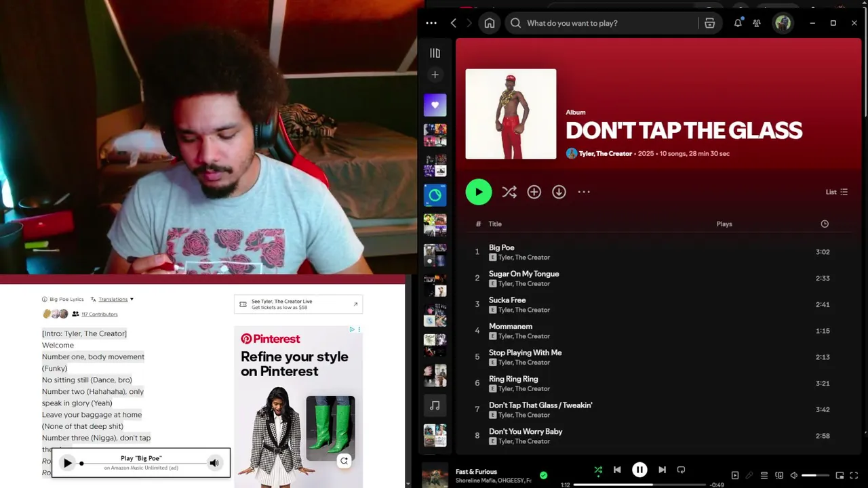Play "Big Poe" on the Amazon Music widget

coord(67,463)
